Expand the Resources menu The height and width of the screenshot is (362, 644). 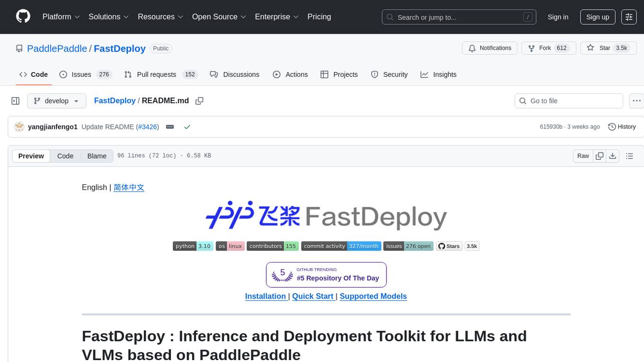(x=161, y=17)
